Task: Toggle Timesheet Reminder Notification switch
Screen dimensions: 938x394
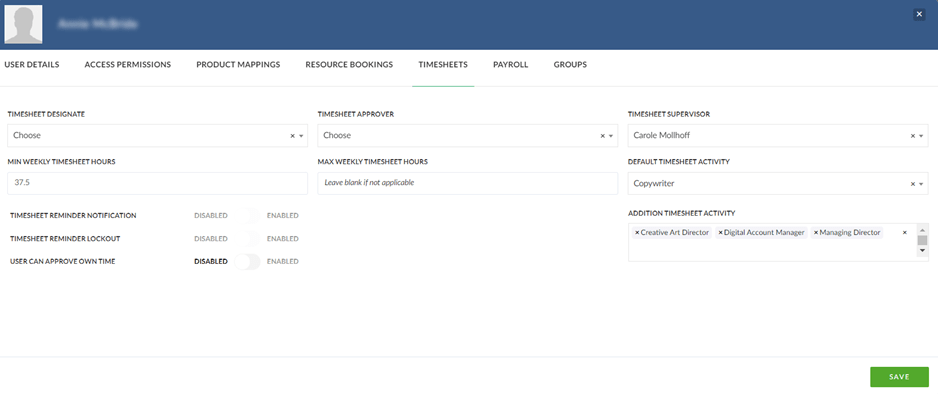Action: (247, 215)
